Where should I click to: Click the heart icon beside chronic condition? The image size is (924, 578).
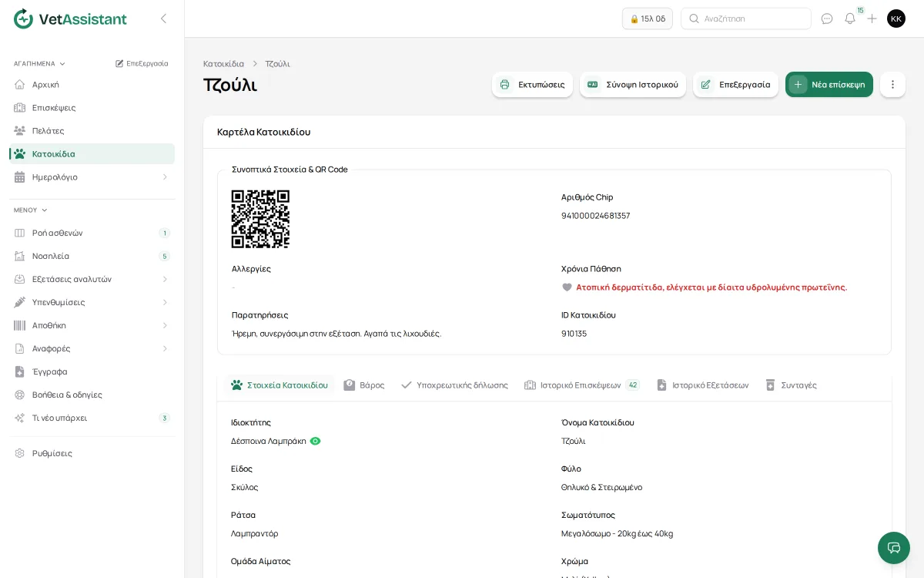point(567,287)
